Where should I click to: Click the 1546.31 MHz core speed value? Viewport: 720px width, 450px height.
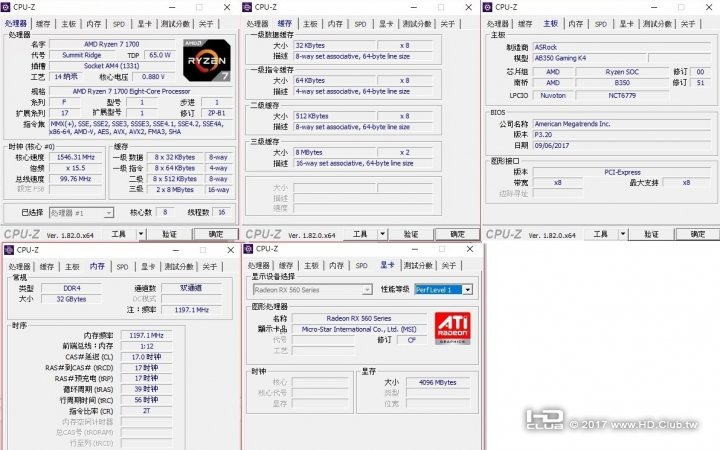click(75, 157)
